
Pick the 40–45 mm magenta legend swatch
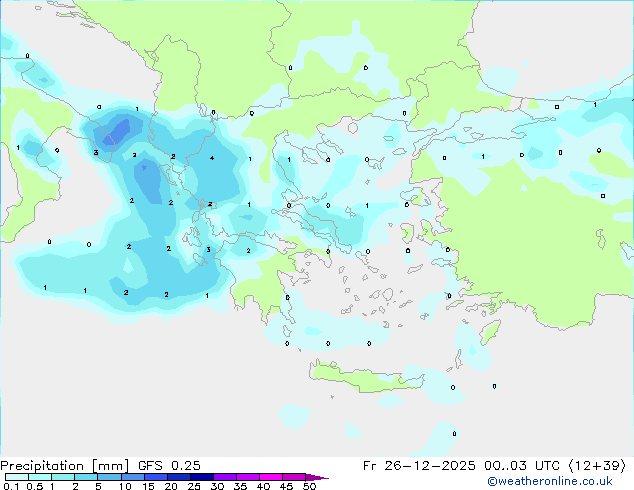pyautogui.click(x=271, y=477)
